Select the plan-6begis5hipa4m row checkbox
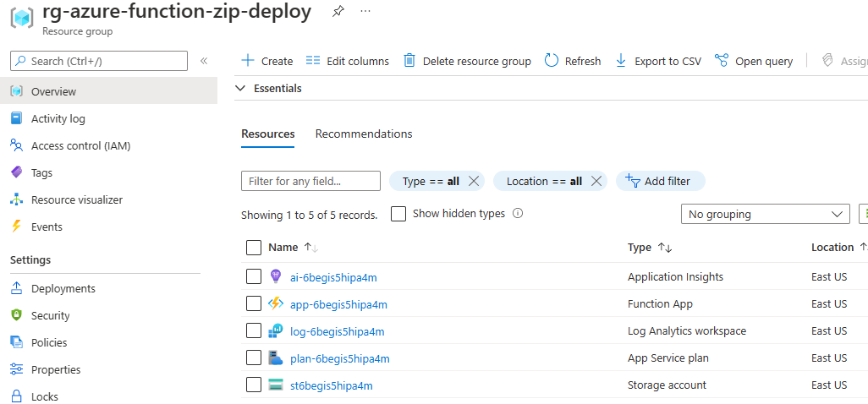868x404 pixels. 254,358
